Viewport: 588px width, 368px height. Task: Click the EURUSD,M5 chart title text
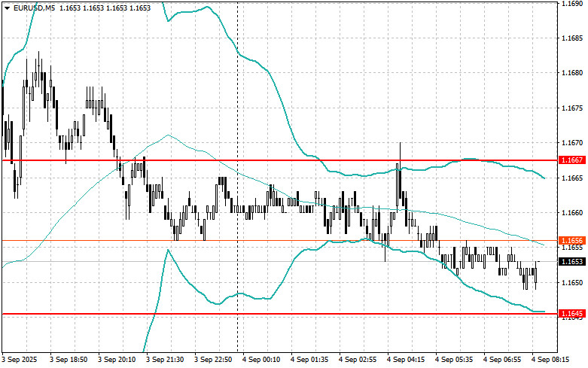34,8
